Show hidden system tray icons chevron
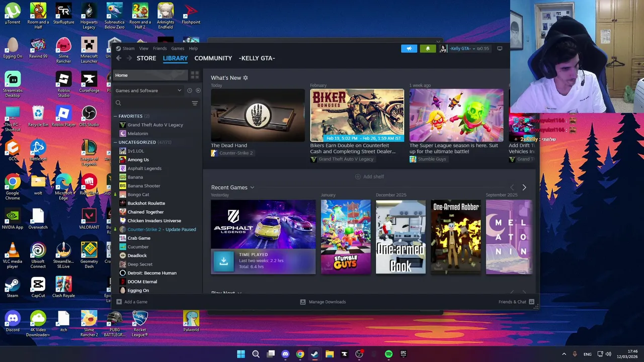644x362 pixels. (564, 354)
